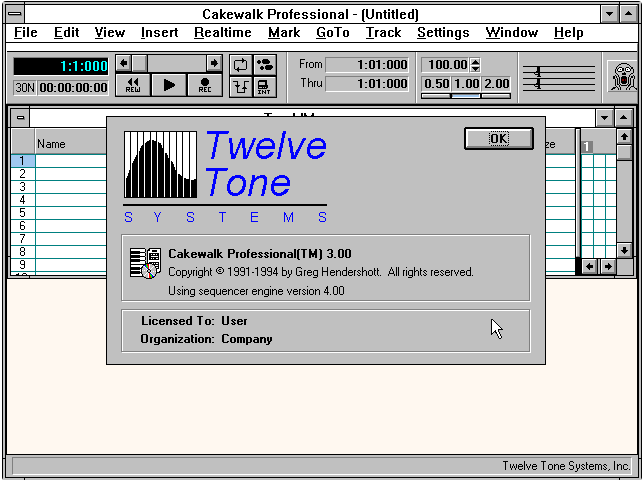Toggle the auto punch-in icon

240,86
